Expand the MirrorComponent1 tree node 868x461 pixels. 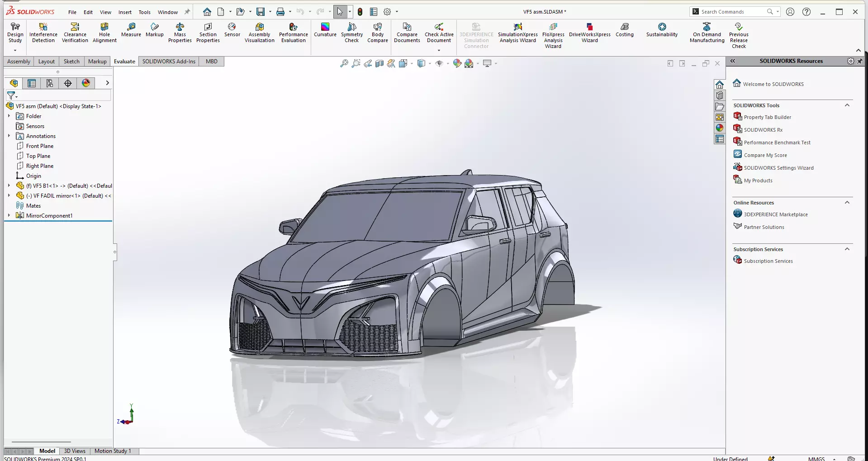[9, 215]
